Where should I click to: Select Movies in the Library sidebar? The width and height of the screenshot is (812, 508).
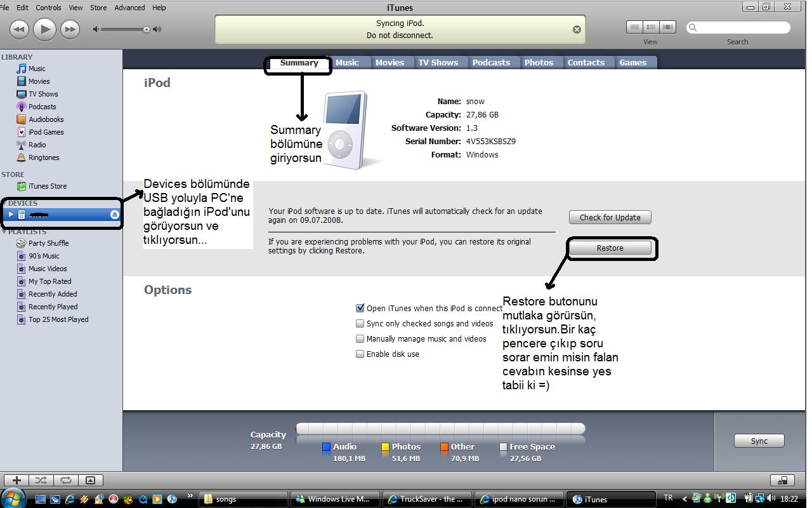[x=39, y=81]
